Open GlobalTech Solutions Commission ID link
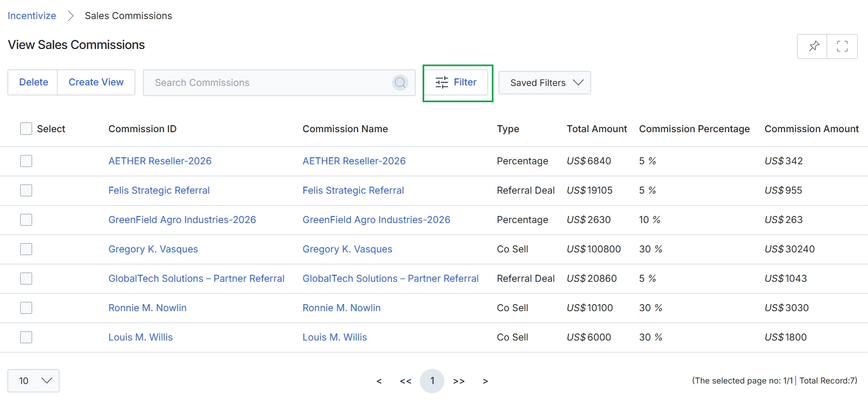The width and height of the screenshot is (868, 402). [196, 279]
